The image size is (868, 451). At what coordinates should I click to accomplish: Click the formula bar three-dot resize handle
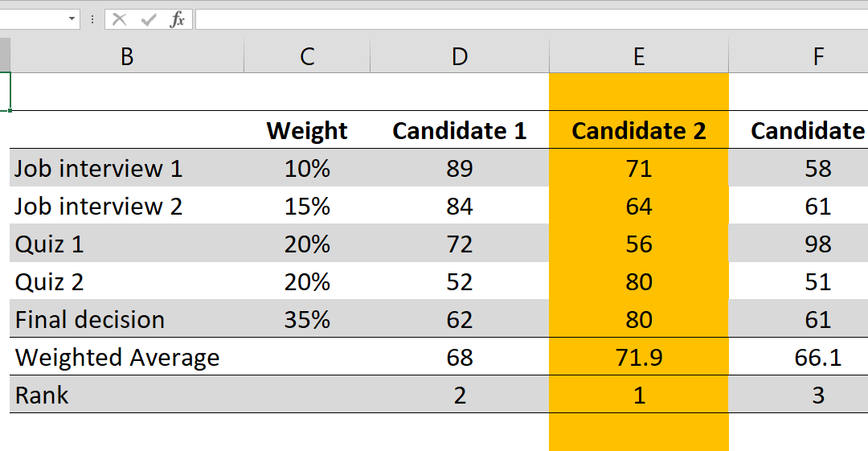coord(92,20)
